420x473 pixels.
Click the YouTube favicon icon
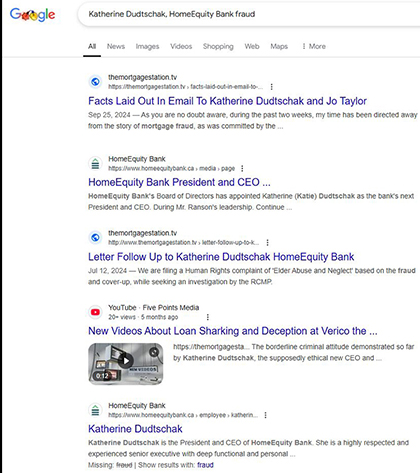(95, 312)
